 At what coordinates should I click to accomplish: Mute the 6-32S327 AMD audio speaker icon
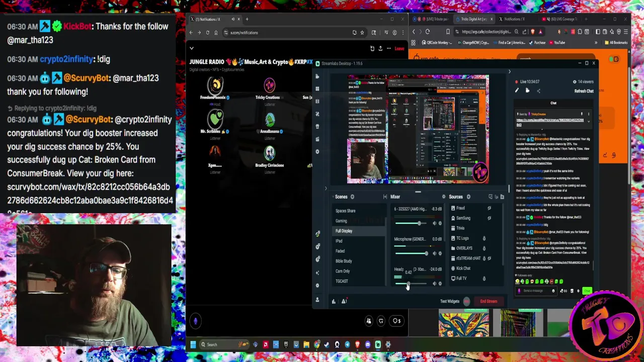click(x=434, y=223)
